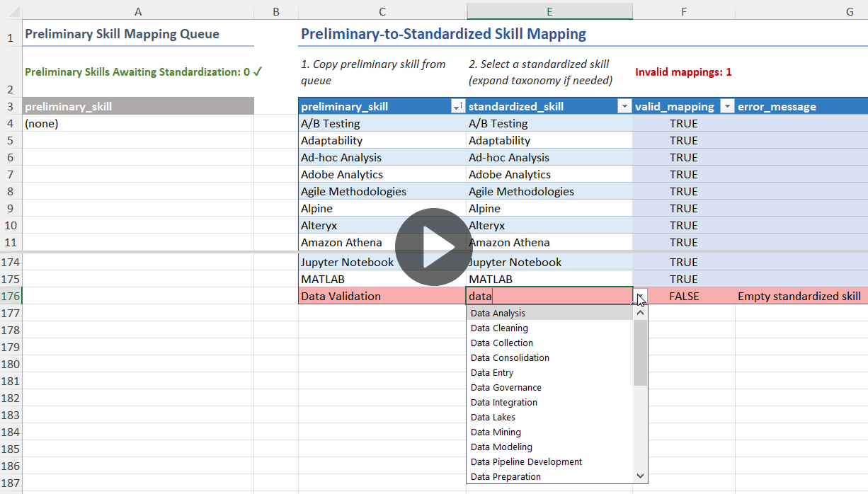Viewport: 868px width, 494px height.
Task: Click 'Preliminary Skills Awaiting Standardization: 0' text
Action: point(144,72)
